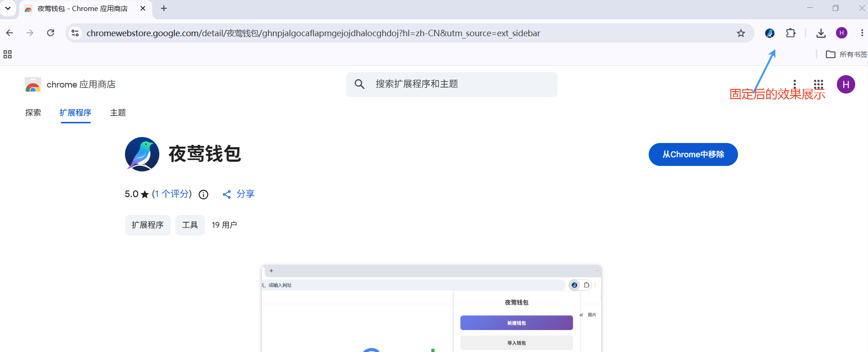Open the store's three-dot options menu
This screenshot has height=352, width=868.
[795, 84]
